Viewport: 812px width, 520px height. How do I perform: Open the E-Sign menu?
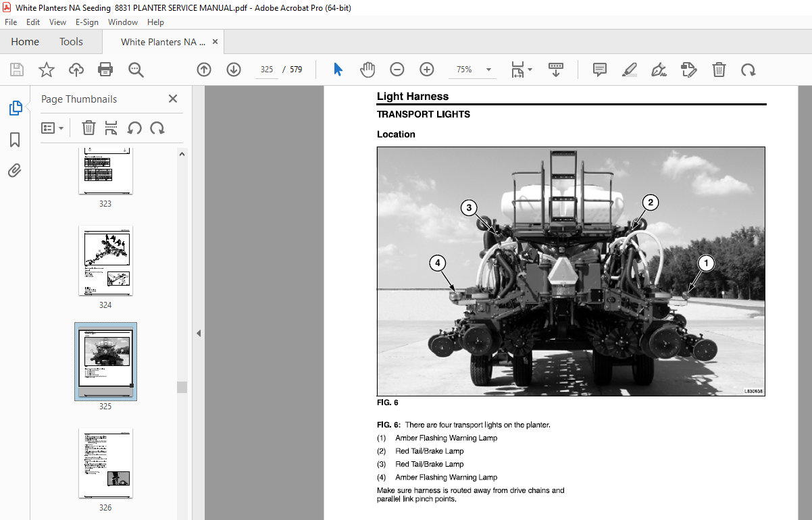86,22
